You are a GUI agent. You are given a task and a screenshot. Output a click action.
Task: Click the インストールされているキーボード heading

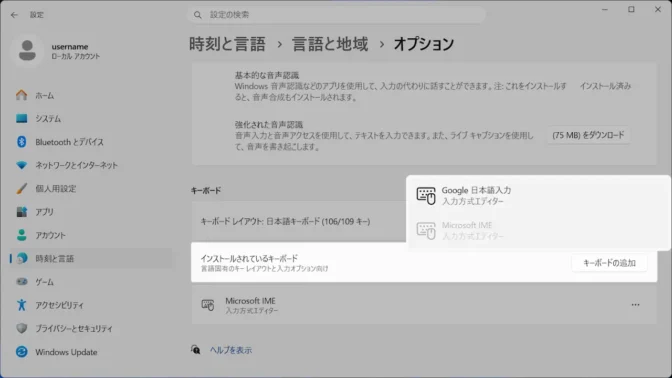coord(249,258)
